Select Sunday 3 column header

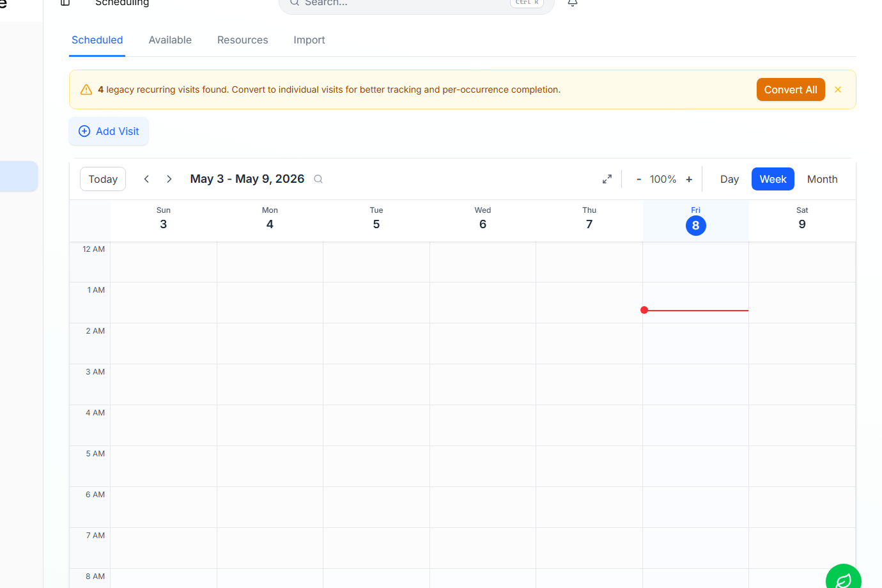pos(164,219)
